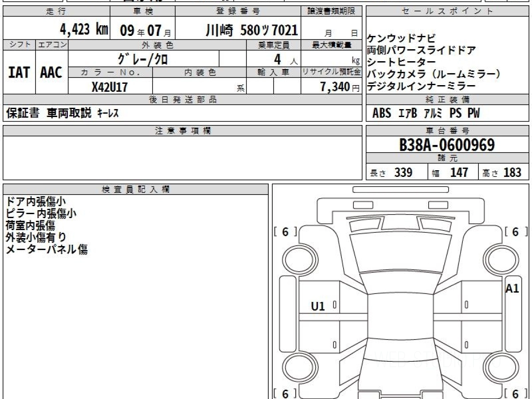Viewport: 532px width, 399px height.
Task: Click the 輸入車 header
Action: tap(274, 72)
